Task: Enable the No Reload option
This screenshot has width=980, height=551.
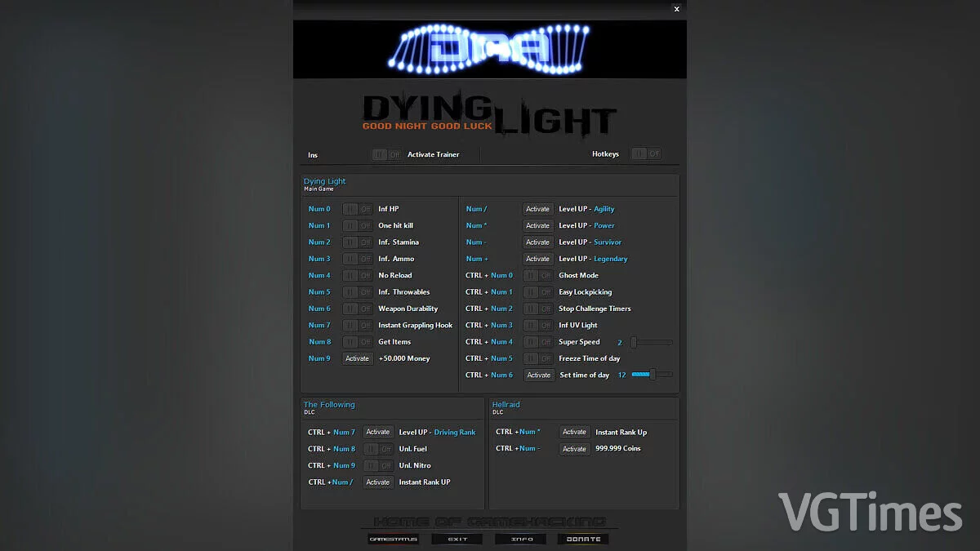Action: pos(356,275)
